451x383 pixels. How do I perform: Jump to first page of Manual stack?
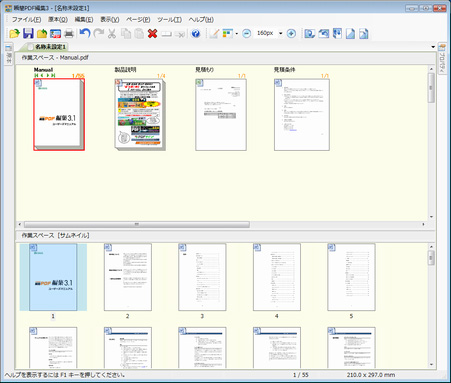pos(36,75)
